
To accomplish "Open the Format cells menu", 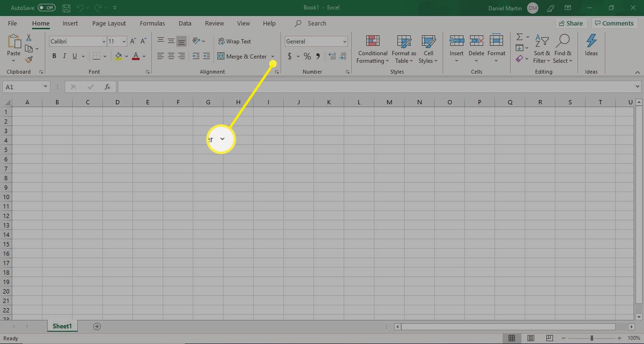I will (x=496, y=49).
